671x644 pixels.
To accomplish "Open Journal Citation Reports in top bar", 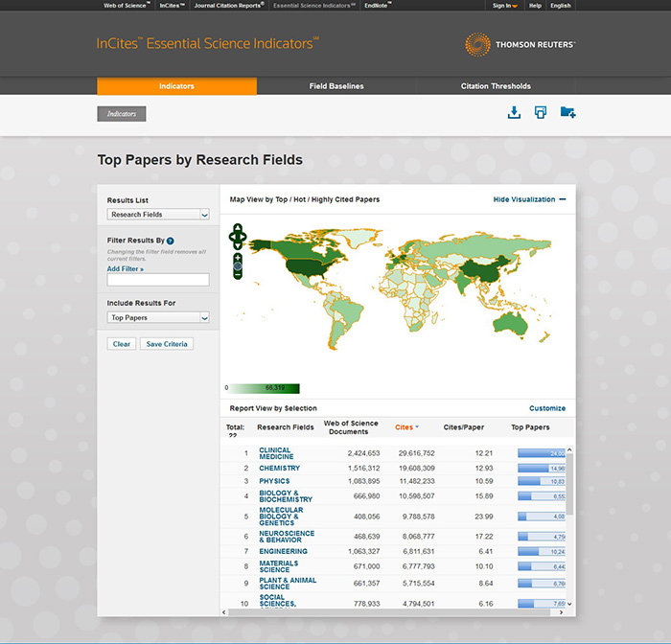I will pyautogui.click(x=229, y=6).
